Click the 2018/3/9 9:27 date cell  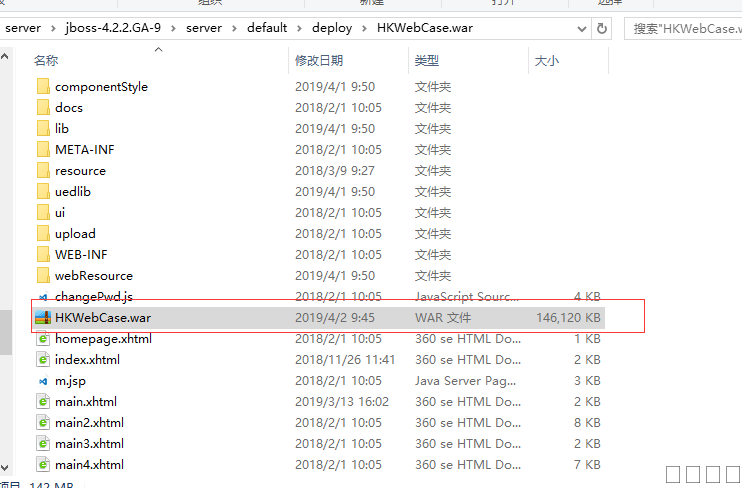[x=335, y=170]
